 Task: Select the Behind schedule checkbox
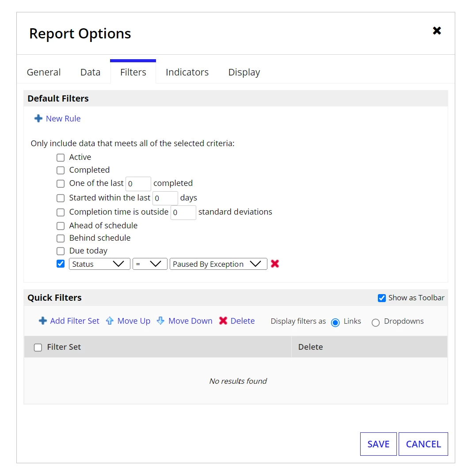(61, 238)
